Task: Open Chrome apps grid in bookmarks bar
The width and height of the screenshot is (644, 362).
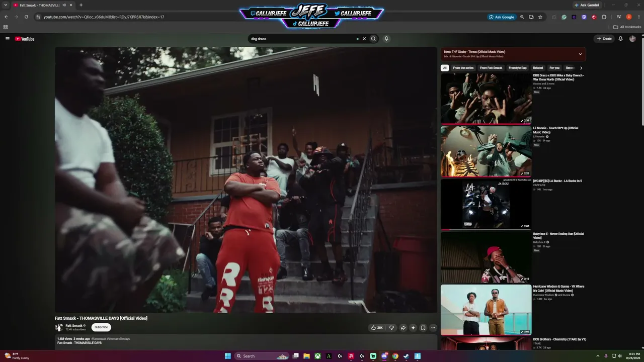Action: tap(6, 27)
